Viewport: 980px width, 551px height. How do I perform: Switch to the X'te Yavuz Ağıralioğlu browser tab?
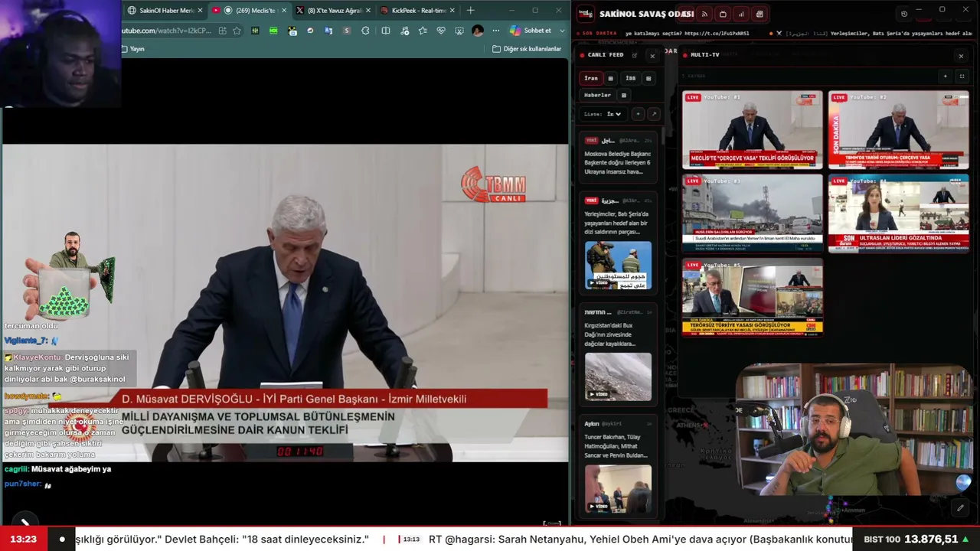(333, 11)
